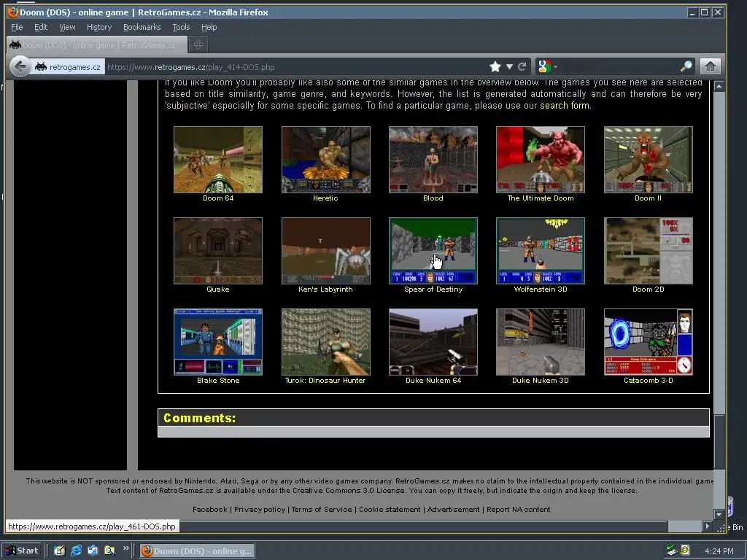
Task: Expand the quick launch overflow chevron
Action: (x=125, y=548)
